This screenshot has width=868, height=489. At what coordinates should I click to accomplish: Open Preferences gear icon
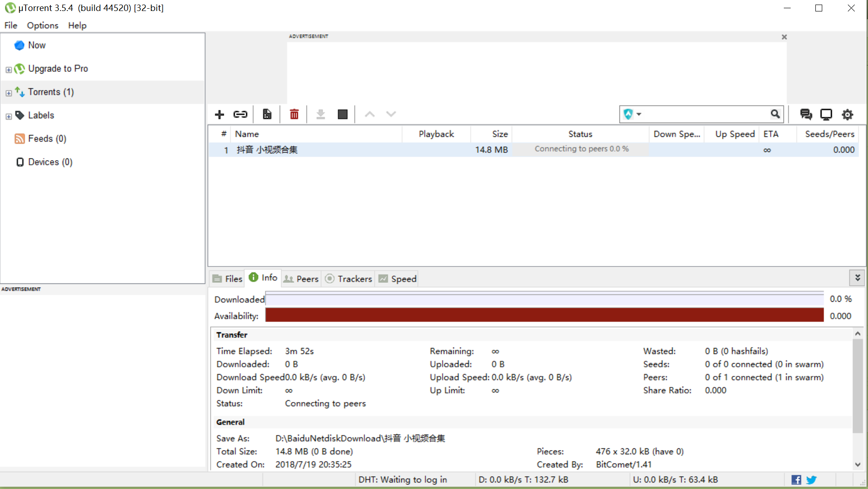point(847,114)
